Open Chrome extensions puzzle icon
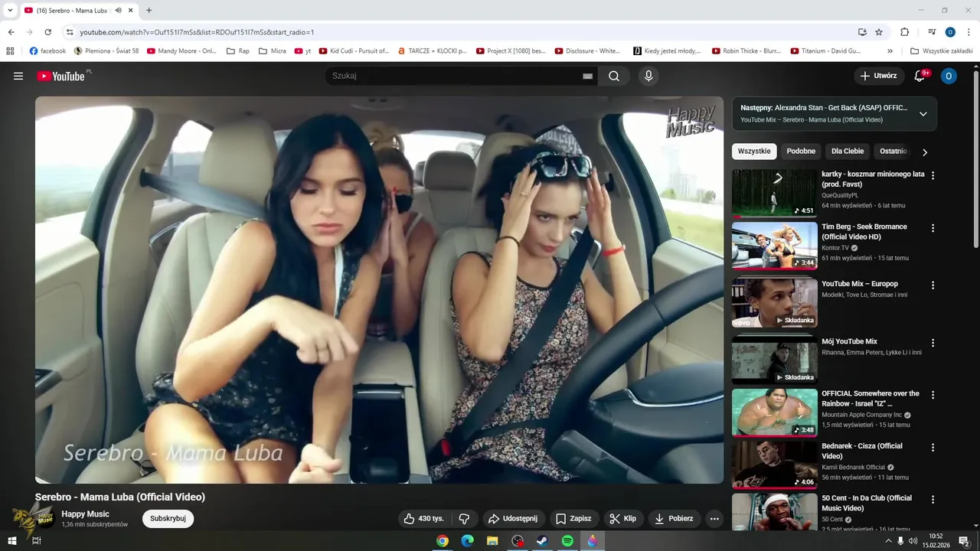Image resolution: width=980 pixels, height=551 pixels. click(x=904, y=32)
